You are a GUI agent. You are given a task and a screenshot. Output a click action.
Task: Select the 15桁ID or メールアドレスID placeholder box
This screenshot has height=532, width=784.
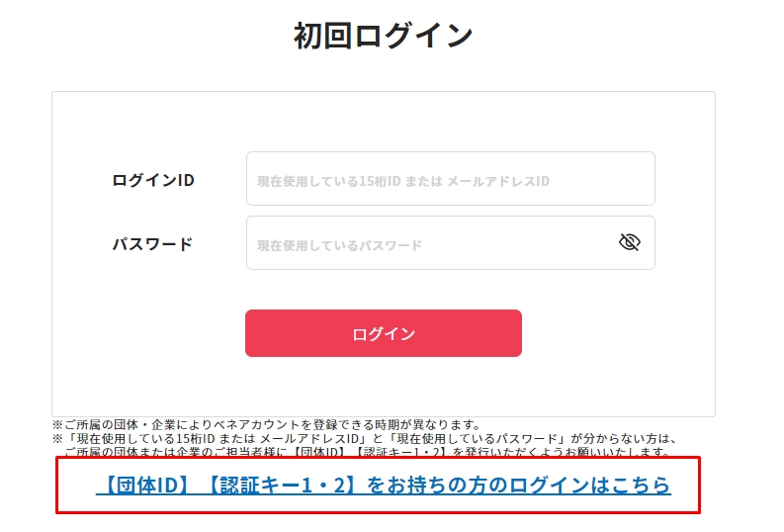tap(451, 179)
